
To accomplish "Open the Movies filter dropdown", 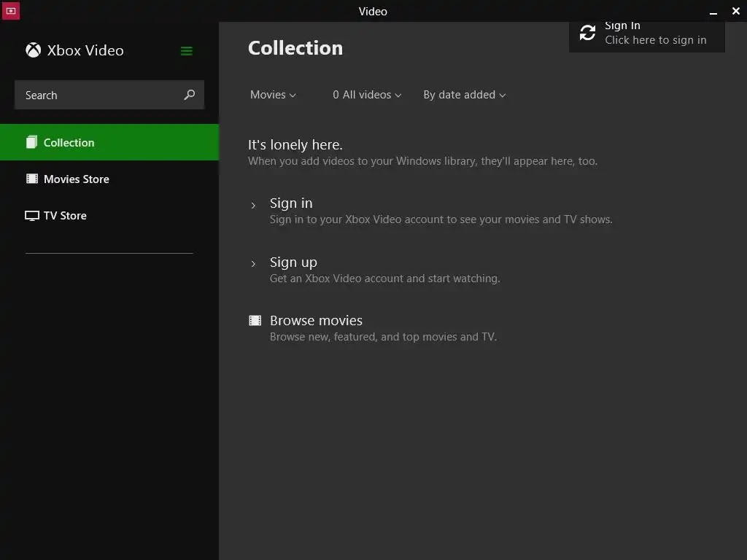I will 273,95.
